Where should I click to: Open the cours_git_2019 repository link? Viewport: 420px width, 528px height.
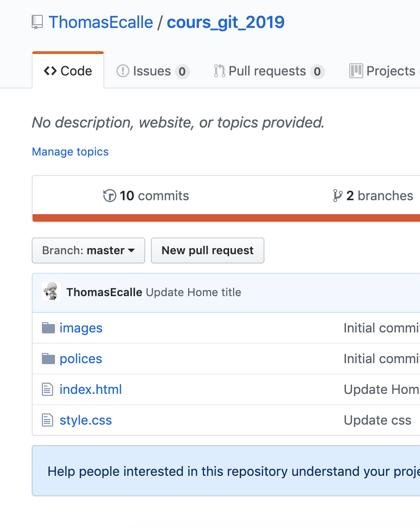[226, 22]
